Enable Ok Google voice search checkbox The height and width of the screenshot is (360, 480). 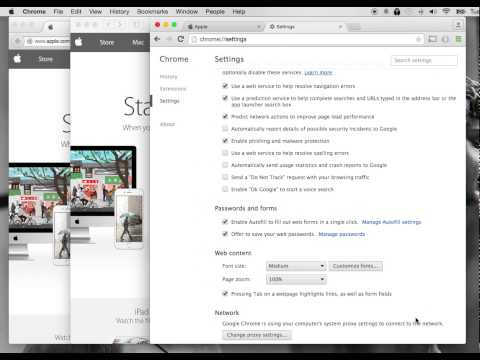tap(225, 189)
